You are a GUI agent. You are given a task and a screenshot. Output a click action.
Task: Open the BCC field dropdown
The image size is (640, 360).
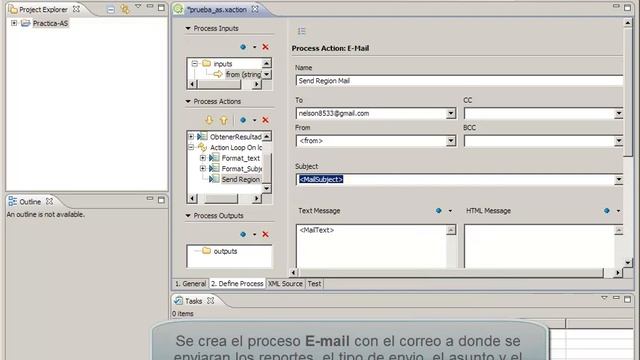[x=619, y=141]
